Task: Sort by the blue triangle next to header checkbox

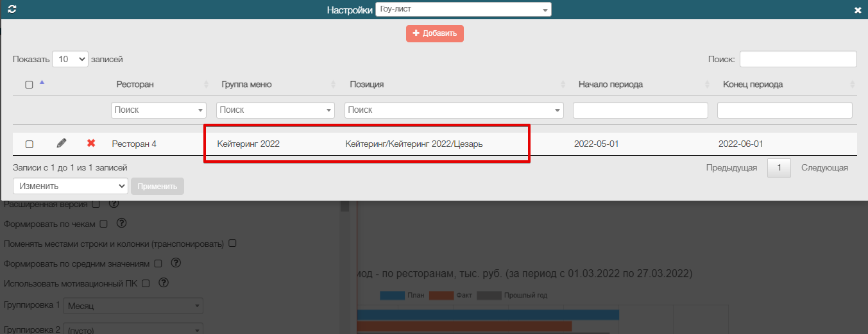Action: tap(42, 82)
